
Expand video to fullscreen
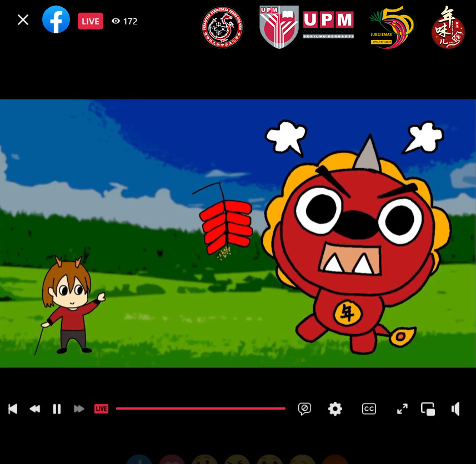coord(402,409)
